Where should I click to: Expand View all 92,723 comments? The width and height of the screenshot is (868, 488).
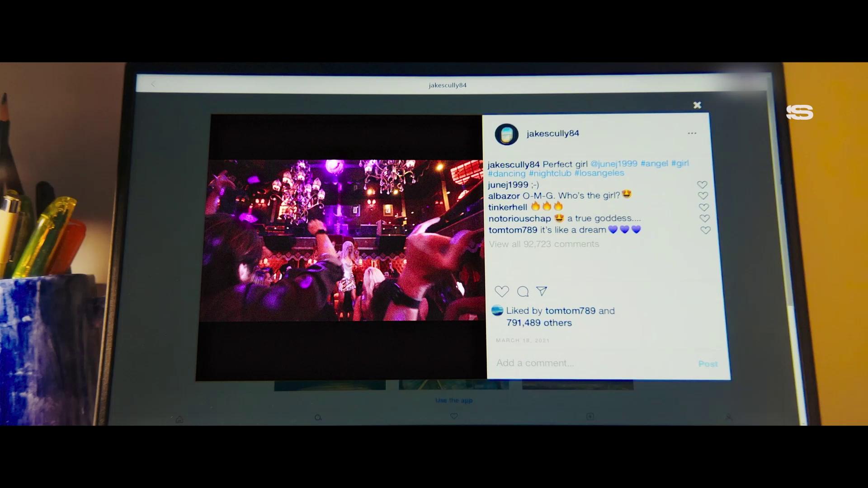point(543,244)
